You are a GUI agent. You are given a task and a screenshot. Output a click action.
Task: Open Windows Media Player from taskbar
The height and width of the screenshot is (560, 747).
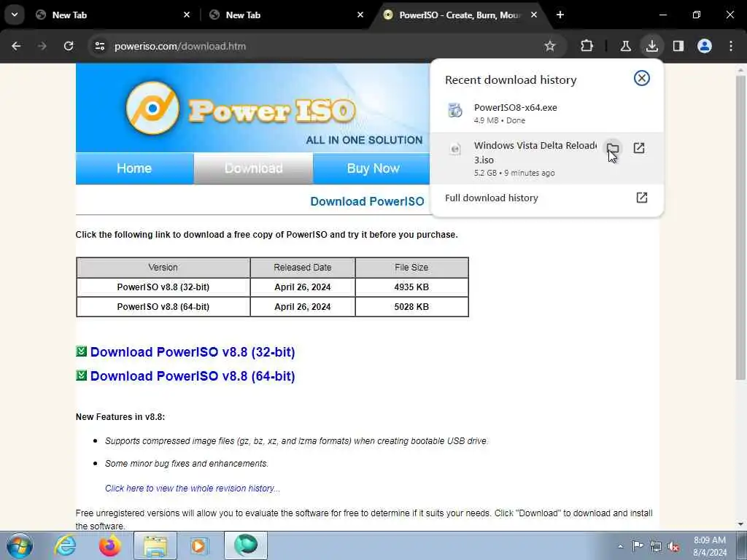point(199,545)
